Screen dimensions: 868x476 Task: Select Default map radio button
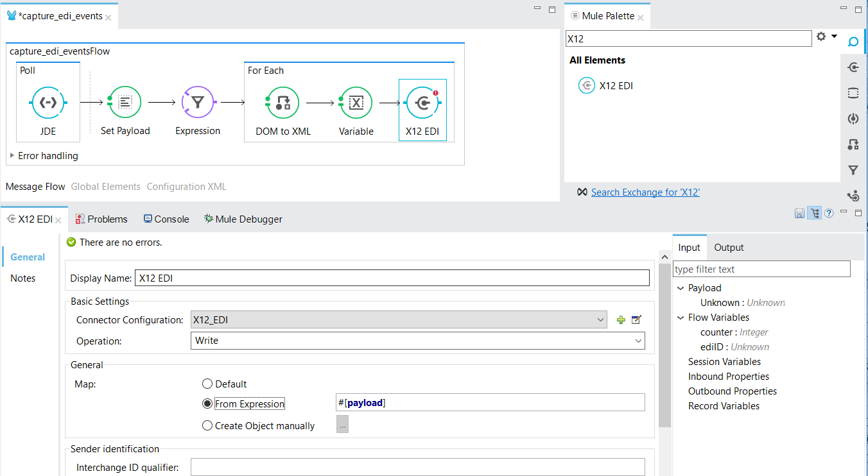tap(207, 384)
